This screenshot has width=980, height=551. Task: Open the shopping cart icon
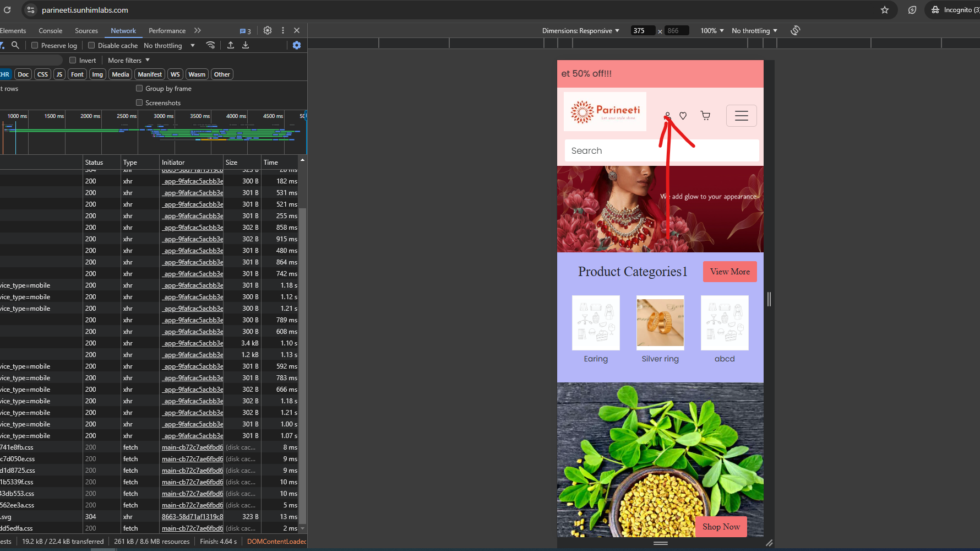(x=705, y=116)
